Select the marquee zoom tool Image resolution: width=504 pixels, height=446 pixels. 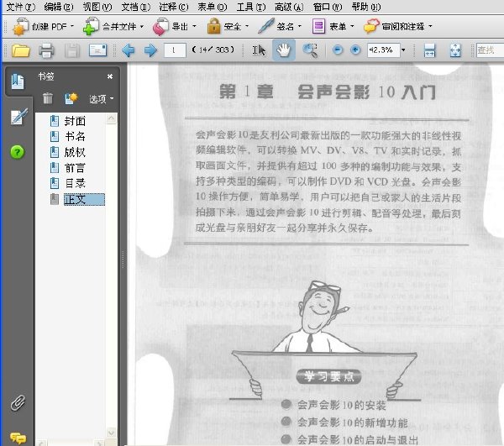tap(310, 50)
